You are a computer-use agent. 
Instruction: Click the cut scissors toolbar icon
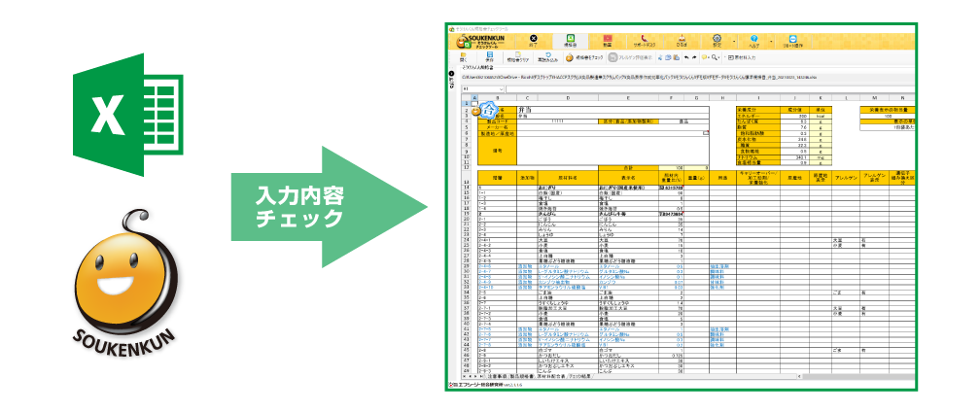(x=661, y=57)
